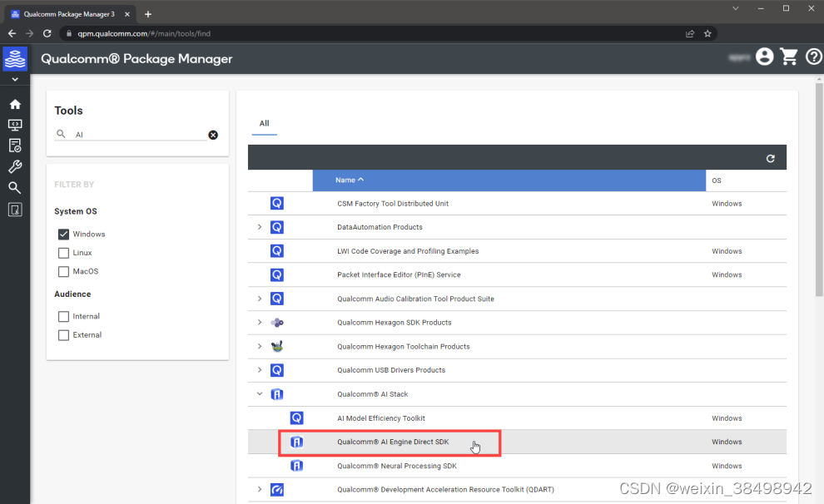Open the Home page in sidebar

(14, 104)
